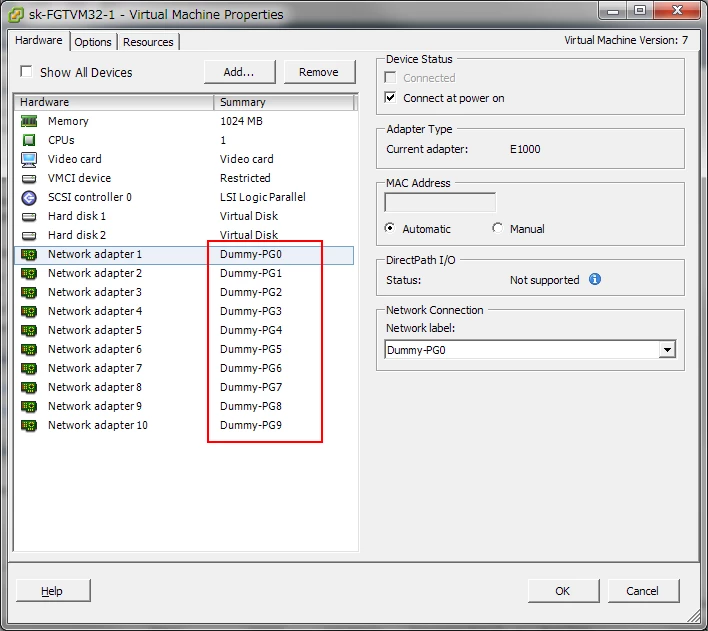The width and height of the screenshot is (708, 631).
Task: Click the Network adapter 7 icon
Action: click(x=29, y=368)
